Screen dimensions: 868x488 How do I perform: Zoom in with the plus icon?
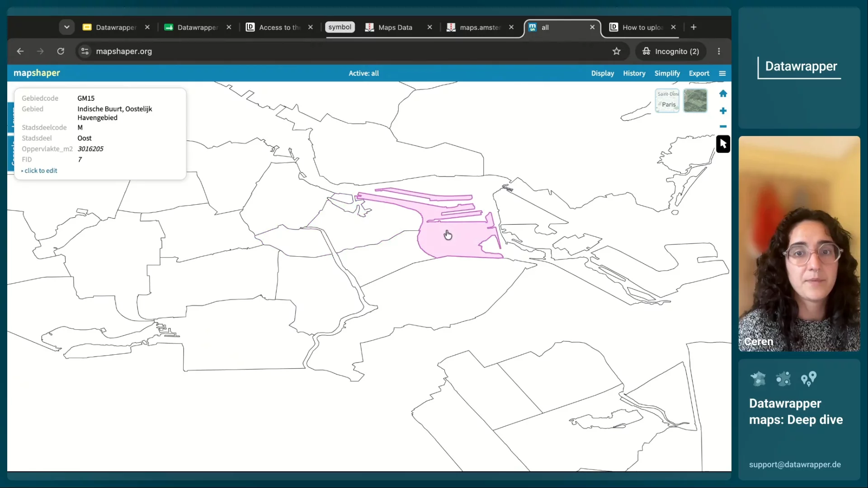[x=723, y=111]
